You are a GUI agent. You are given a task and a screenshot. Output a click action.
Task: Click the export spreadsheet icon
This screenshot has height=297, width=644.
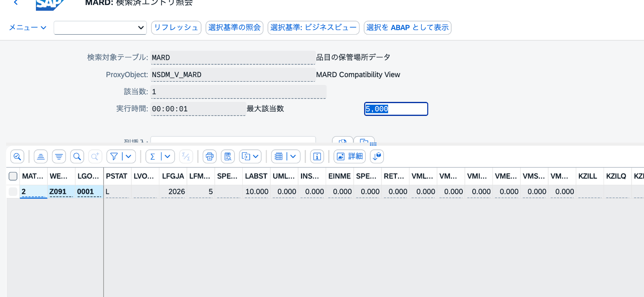(x=246, y=156)
